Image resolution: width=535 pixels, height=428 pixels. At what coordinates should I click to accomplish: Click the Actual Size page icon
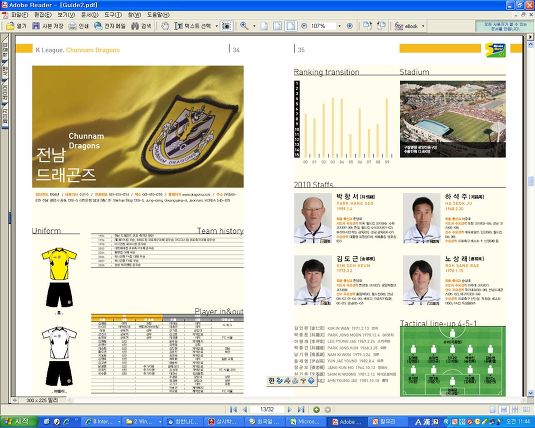[264, 26]
